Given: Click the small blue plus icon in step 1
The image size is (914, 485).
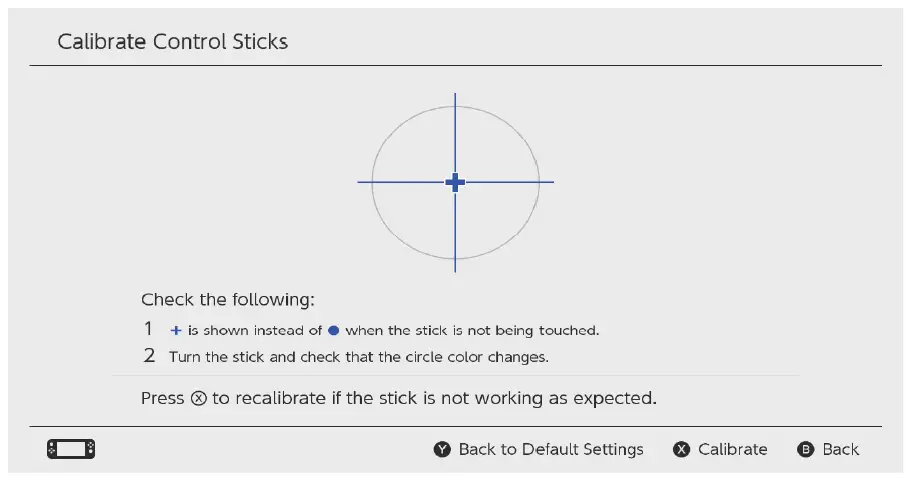Looking at the screenshot, I should 176,330.
